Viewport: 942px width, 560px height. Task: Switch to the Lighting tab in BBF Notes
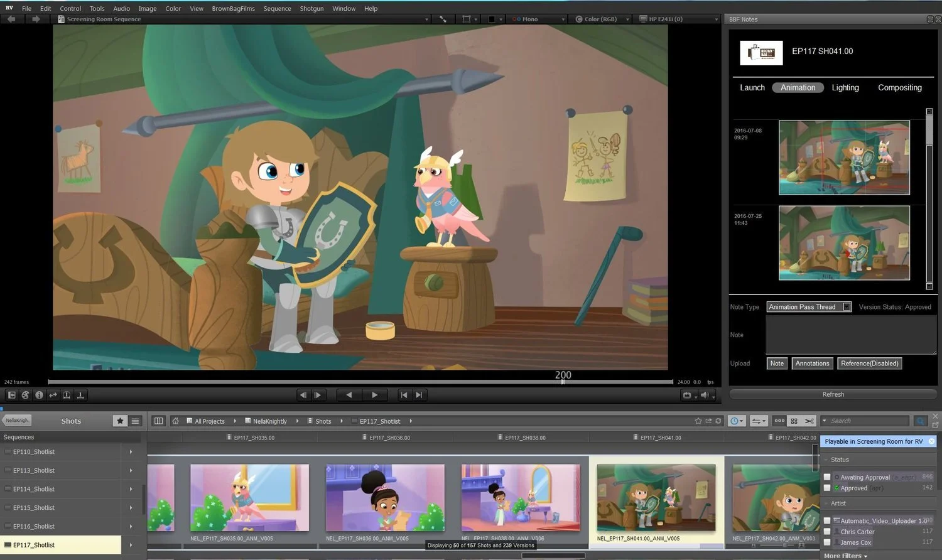[845, 87]
